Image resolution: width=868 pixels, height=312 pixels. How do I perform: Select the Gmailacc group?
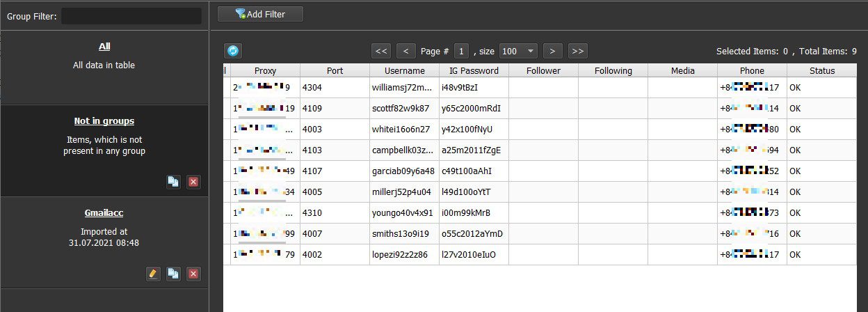click(104, 213)
